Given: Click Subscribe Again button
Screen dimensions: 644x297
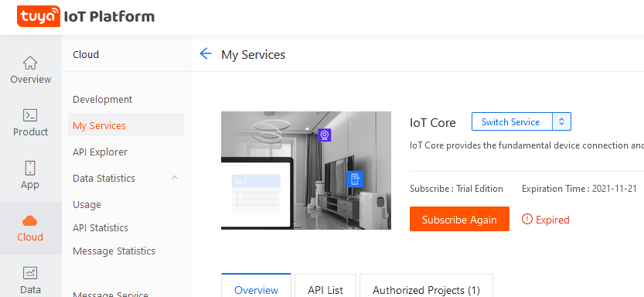Looking at the screenshot, I should click(459, 219).
